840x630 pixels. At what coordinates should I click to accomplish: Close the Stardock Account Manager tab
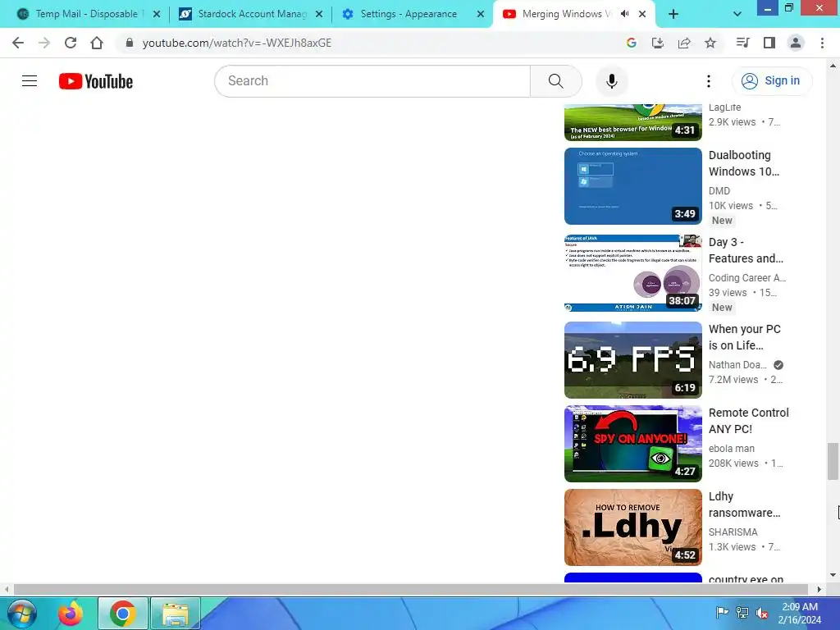pos(319,15)
